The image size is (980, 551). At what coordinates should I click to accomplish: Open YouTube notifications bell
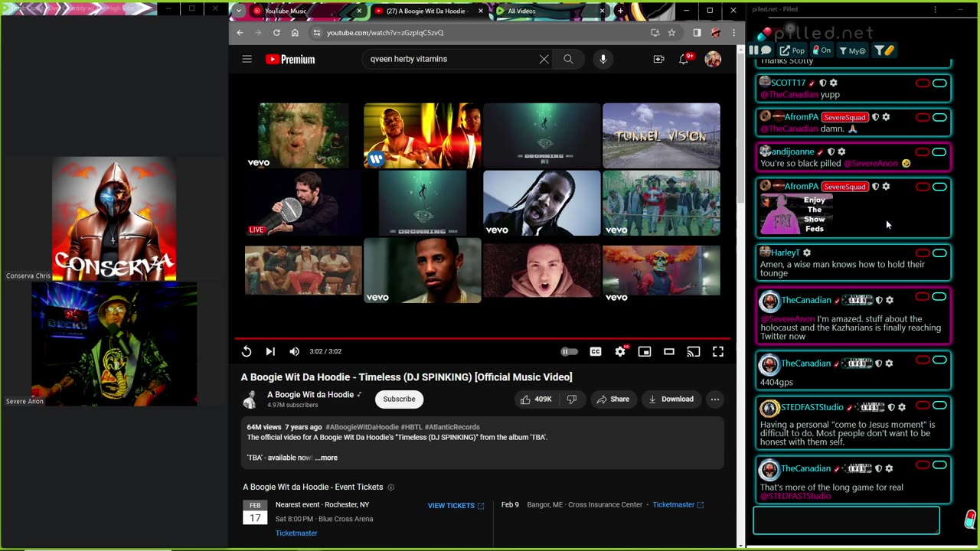[x=684, y=59]
